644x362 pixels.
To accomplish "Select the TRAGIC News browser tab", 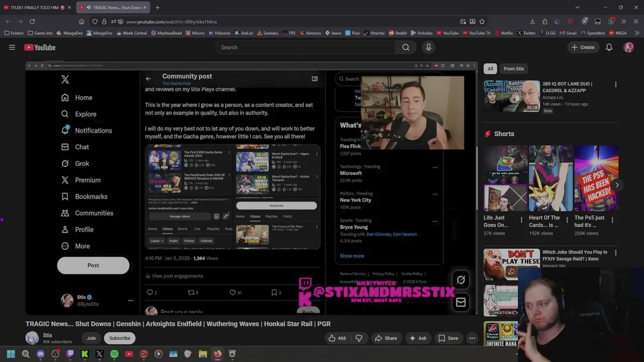I will (112, 8).
